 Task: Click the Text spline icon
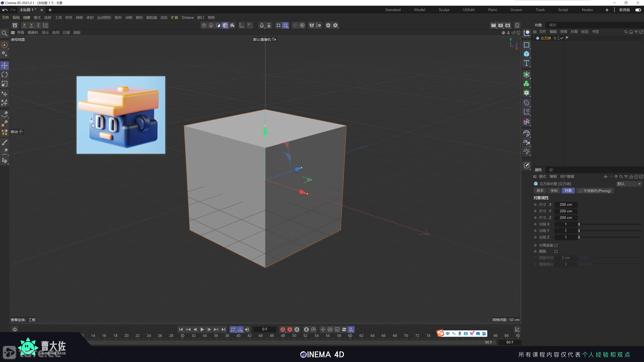(x=527, y=63)
